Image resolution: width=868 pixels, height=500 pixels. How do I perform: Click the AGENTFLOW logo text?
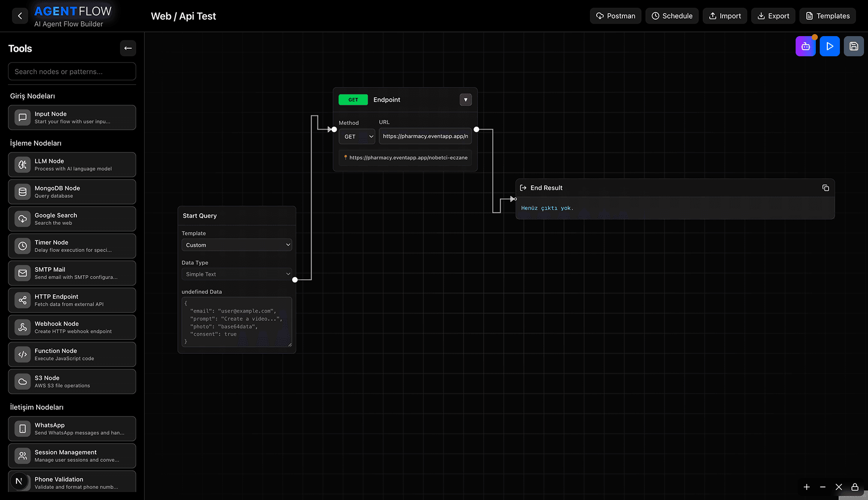pyautogui.click(x=73, y=11)
